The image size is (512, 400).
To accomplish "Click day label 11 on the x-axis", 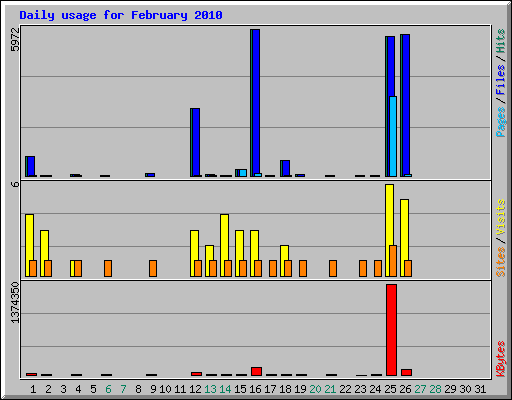I will point(180,389).
